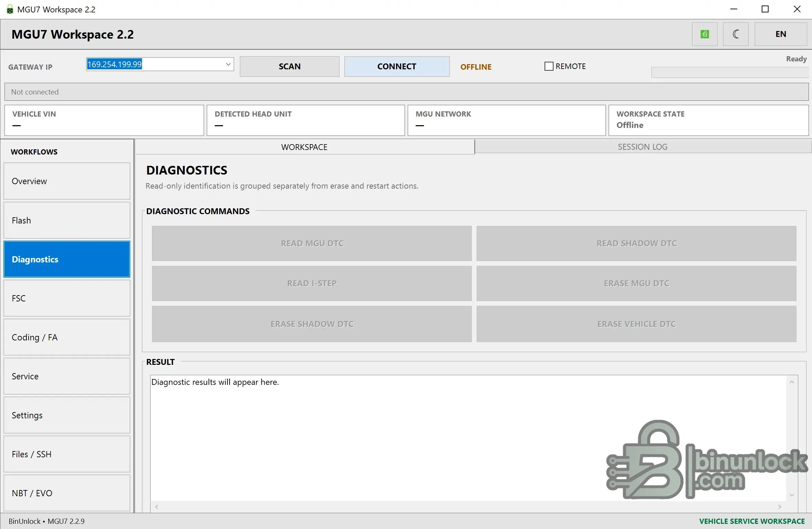Click the DETECTED HEAD UNIT info card
Screen dimensions: 812x529
[x=306, y=120]
